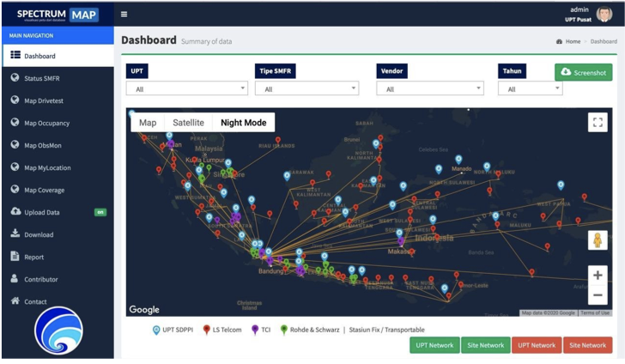This screenshot has width=625, height=364.
Task: Click the green 'on' badge on Upload Data
Action: [100, 212]
